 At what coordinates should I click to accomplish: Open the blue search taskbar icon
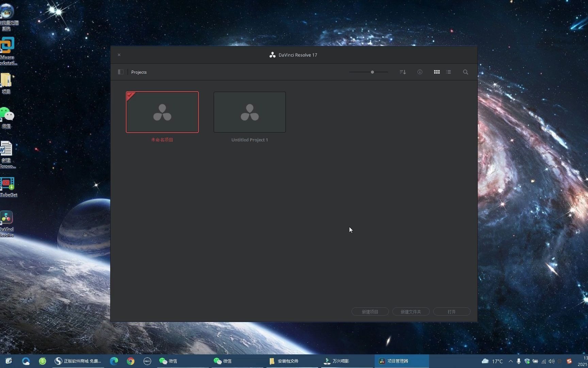26,361
